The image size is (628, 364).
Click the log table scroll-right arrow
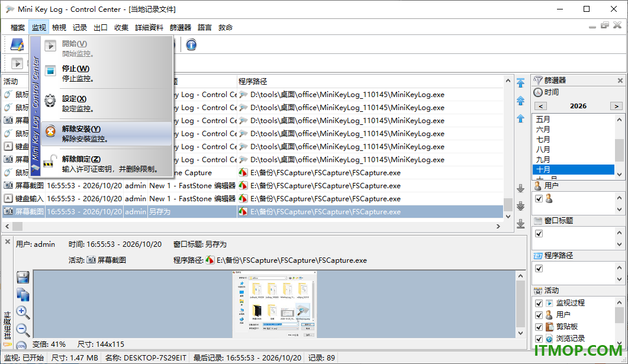coord(498,227)
